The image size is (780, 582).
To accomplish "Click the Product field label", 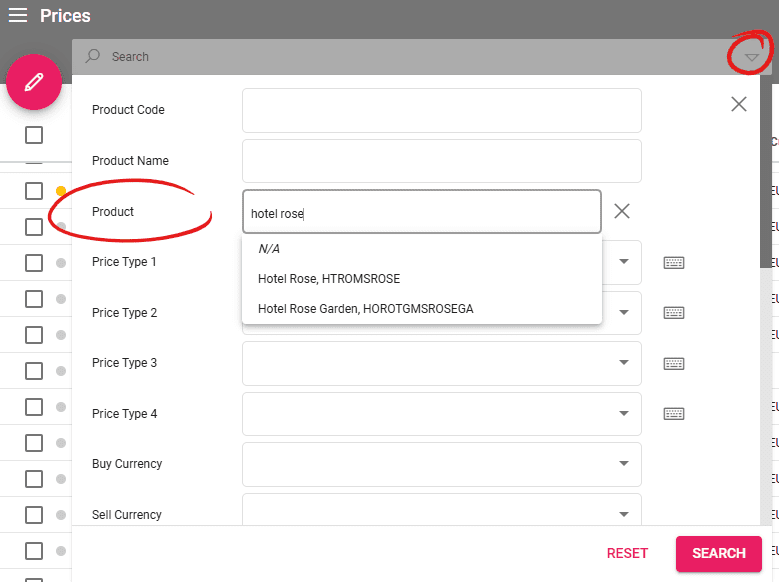I will coord(113,211).
